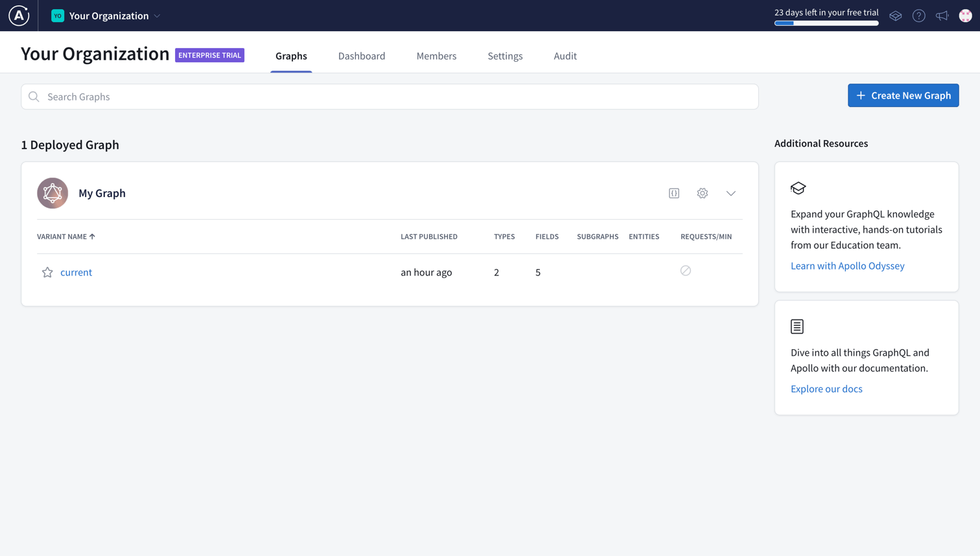
Task: Switch to the Members tab
Action: point(436,56)
